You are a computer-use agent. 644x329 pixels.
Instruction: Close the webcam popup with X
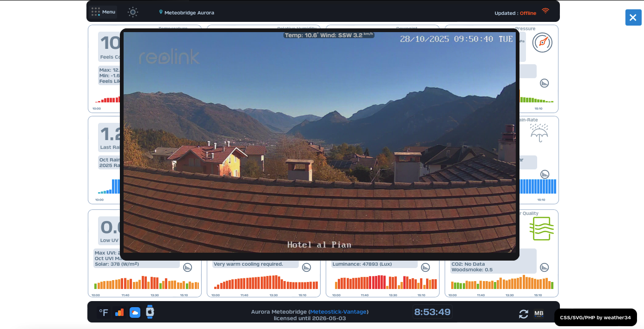click(633, 18)
